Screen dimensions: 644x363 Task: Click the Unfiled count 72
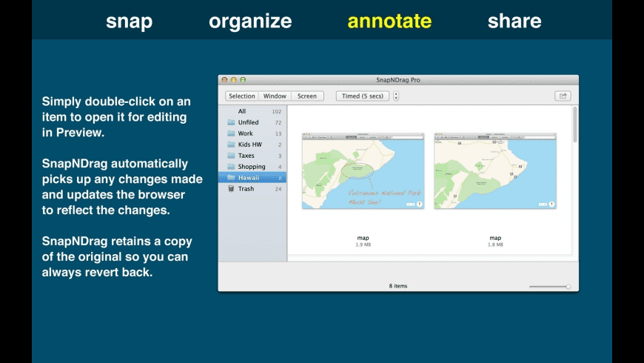point(278,122)
